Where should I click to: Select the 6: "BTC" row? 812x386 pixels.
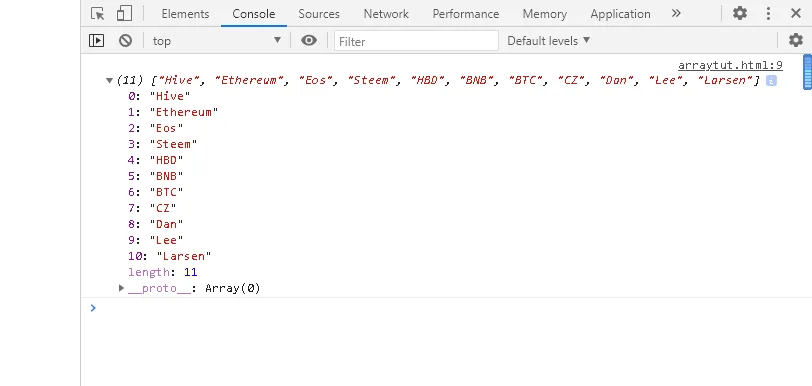156,193
